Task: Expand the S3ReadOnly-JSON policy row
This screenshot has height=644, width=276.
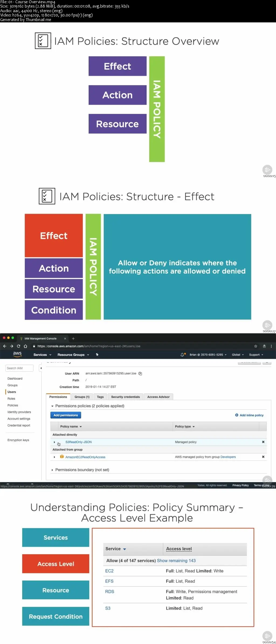Action: coord(54,442)
